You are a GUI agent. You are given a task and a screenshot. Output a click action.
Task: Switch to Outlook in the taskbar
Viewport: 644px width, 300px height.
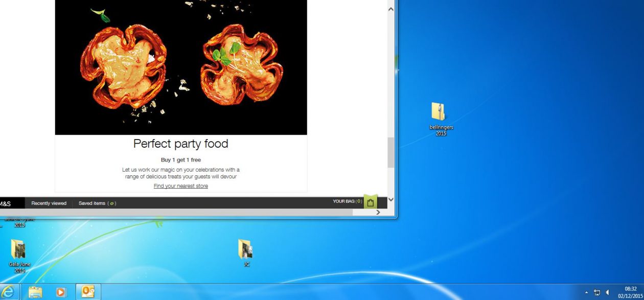point(88,292)
